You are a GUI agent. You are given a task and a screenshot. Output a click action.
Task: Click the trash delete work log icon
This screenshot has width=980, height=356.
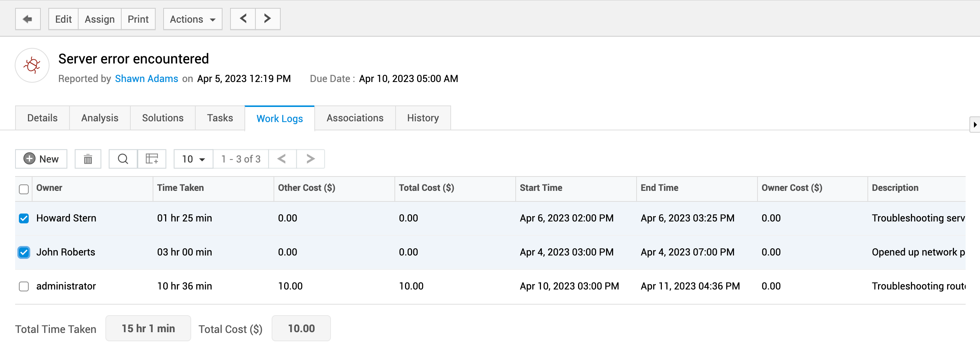pos(88,159)
